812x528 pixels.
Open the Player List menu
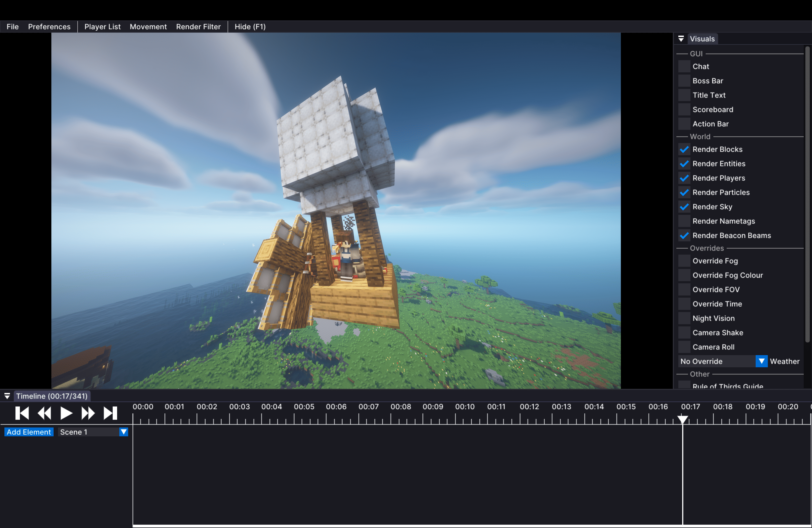pos(102,27)
